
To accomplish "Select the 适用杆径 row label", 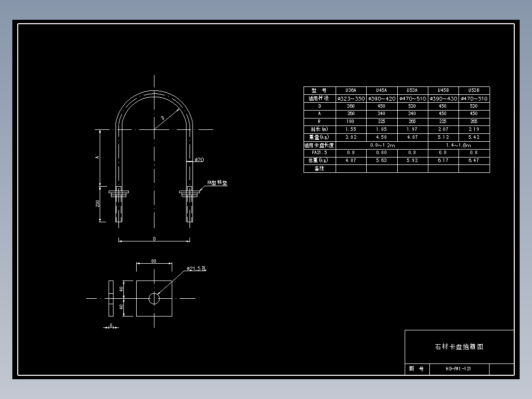I will (319, 98).
